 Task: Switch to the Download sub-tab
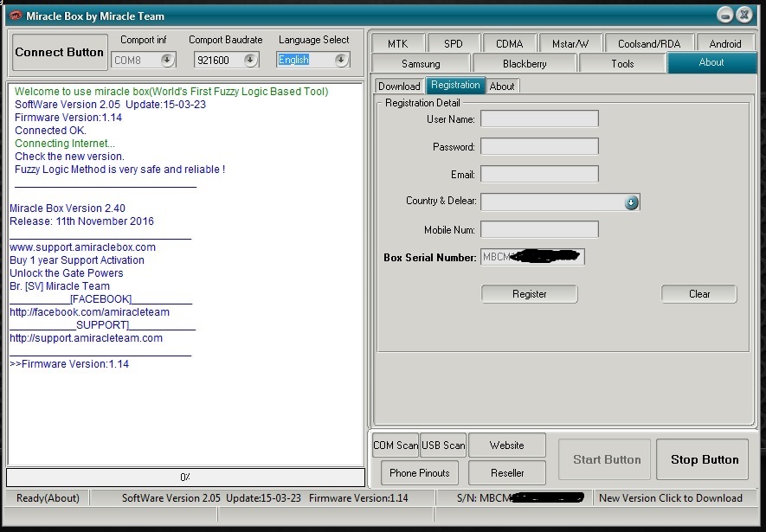[399, 86]
